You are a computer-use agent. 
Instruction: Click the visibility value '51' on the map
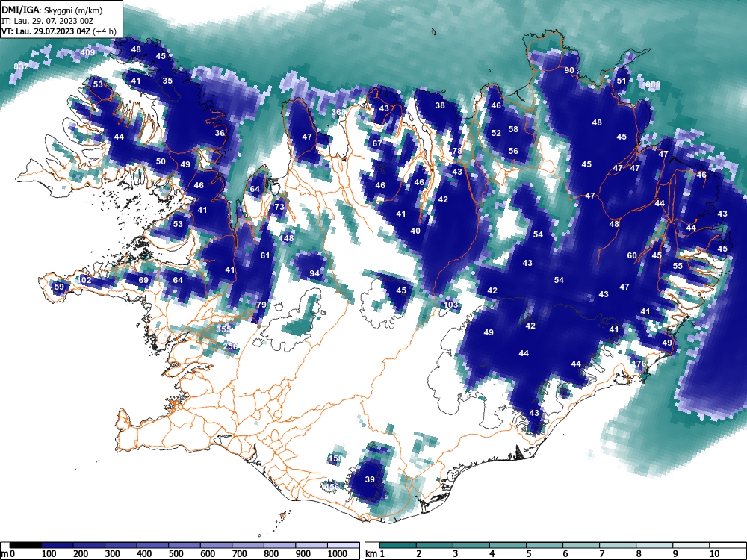click(622, 81)
